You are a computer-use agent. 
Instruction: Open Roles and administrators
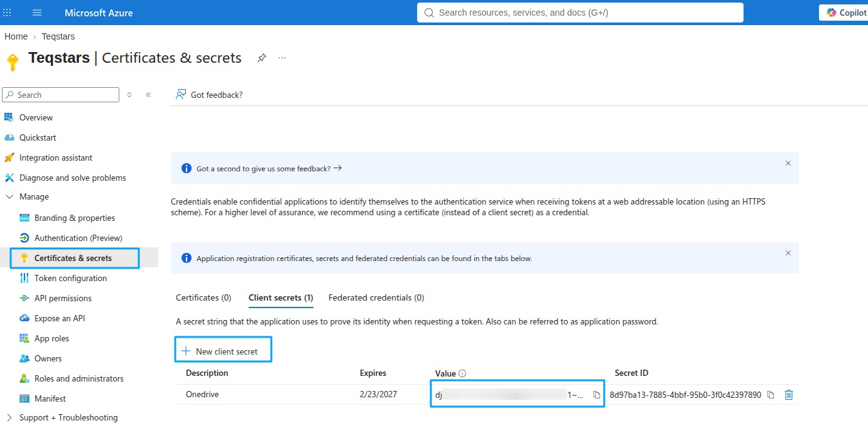79,378
